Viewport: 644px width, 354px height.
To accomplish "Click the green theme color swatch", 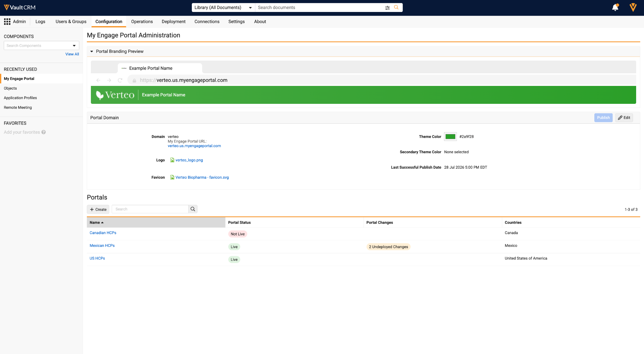I will [450, 137].
